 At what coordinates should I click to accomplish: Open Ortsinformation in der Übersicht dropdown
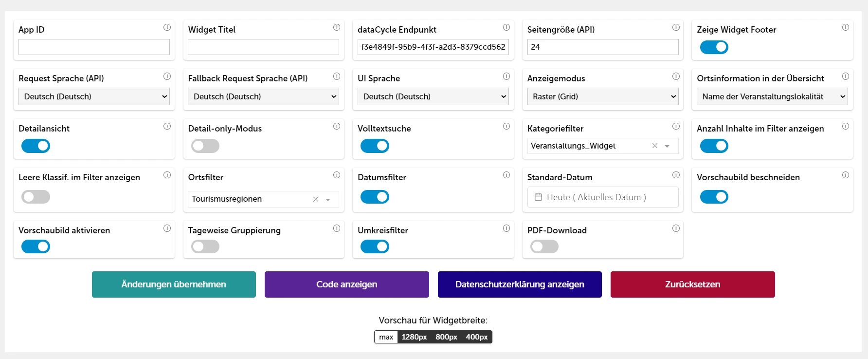pyautogui.click(x=772, y=96)
